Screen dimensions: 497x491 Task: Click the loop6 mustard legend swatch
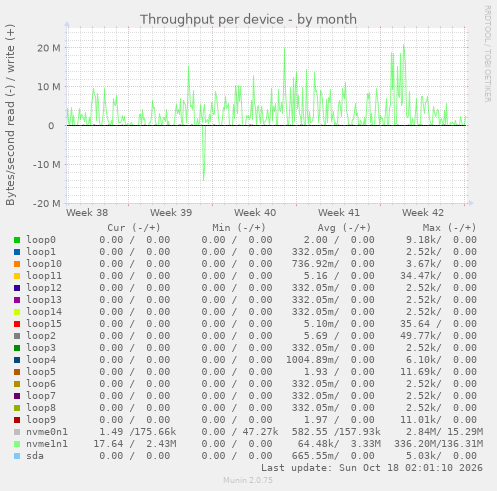[x=17, y=384]
